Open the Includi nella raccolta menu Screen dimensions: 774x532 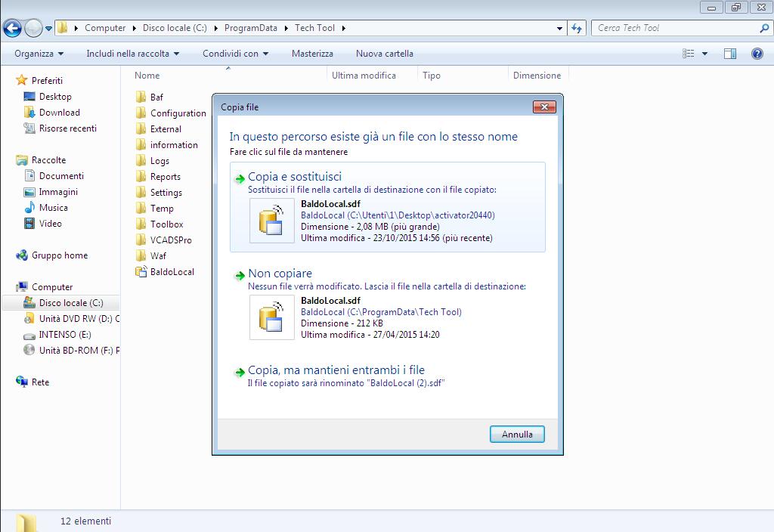[132, 54]
